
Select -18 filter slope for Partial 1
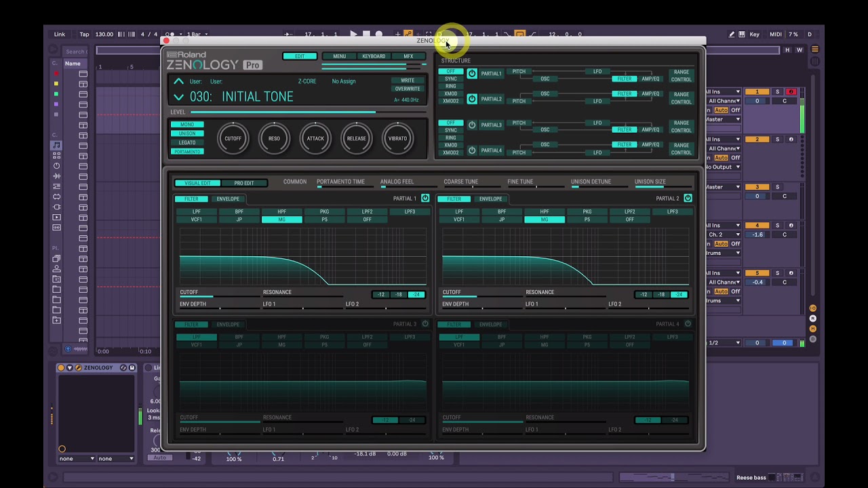point(398,295)
